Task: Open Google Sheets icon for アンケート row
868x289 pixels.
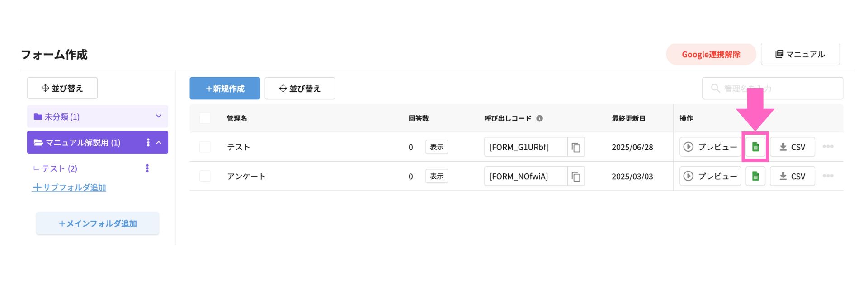Action: pyautogui.click(x=755, y=176)
